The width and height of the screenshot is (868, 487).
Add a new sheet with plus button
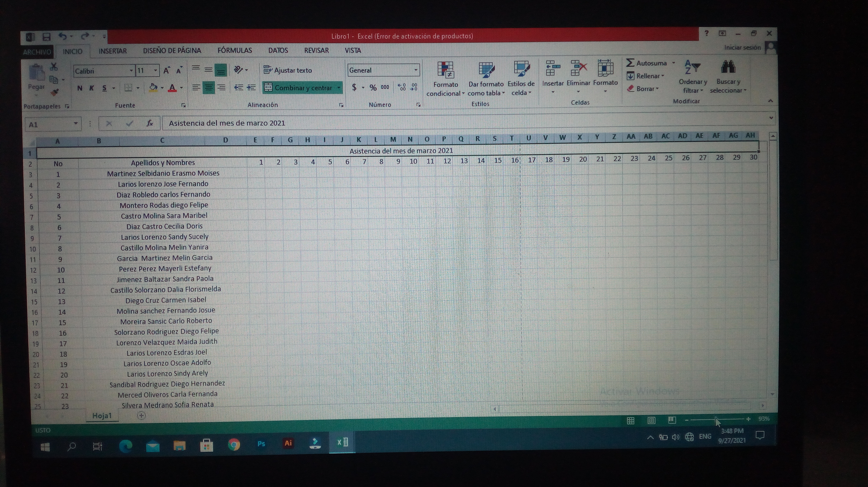pyautogui.click(x=141, y=416)
